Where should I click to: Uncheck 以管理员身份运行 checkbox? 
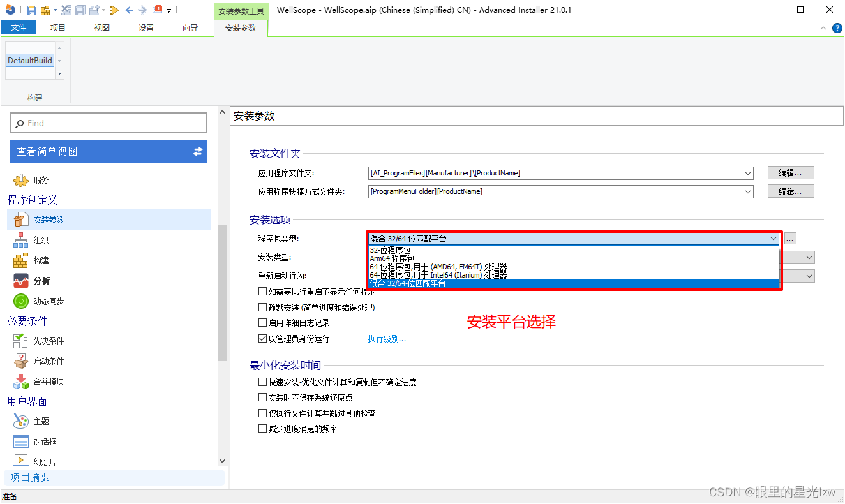pyautogui.click(x=262, y=339)
